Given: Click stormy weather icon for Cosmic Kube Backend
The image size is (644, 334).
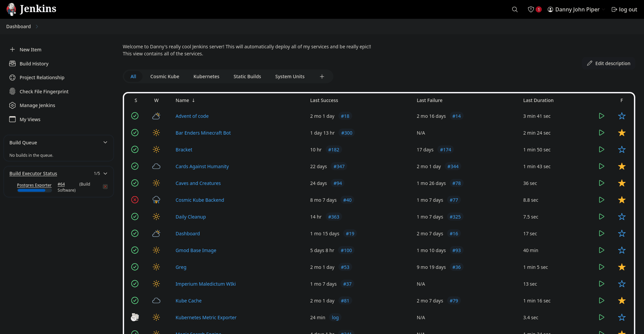Looking at the screenshot, I should tap(156, 200).
